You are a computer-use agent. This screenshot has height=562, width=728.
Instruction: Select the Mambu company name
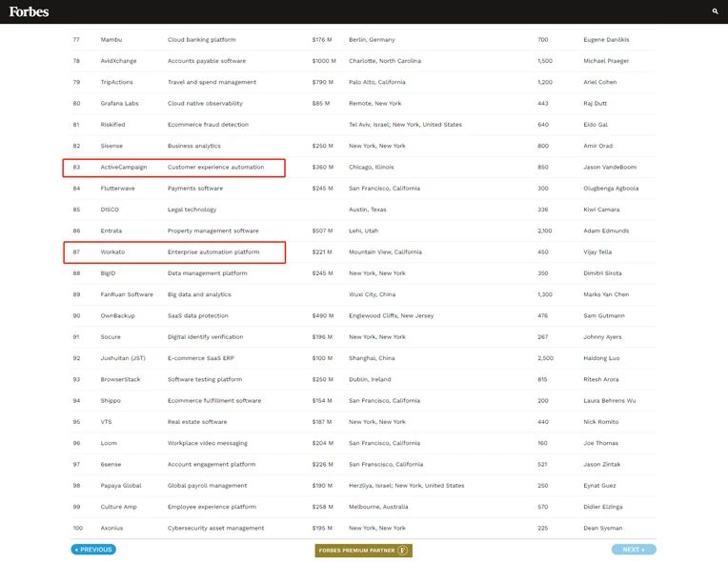tap(111, 40)
